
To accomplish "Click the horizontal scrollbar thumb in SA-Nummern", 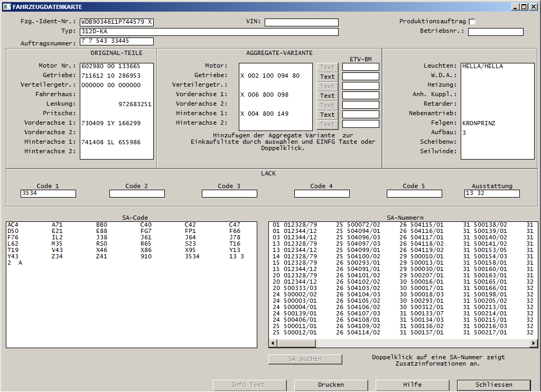I will pos(296,343).
